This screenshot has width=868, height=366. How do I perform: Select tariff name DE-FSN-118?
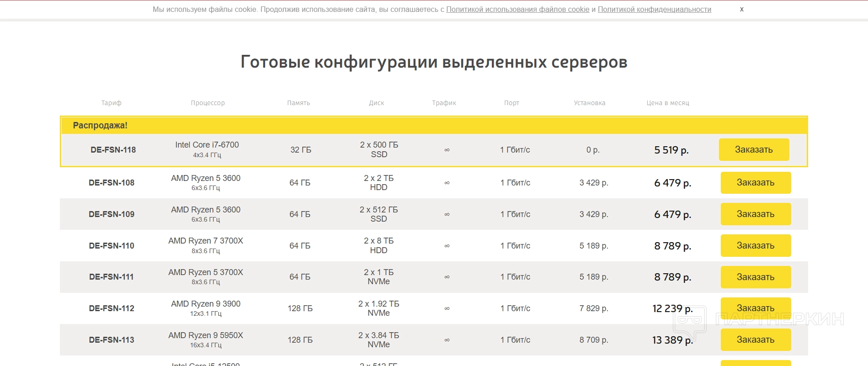coord(113,149)
